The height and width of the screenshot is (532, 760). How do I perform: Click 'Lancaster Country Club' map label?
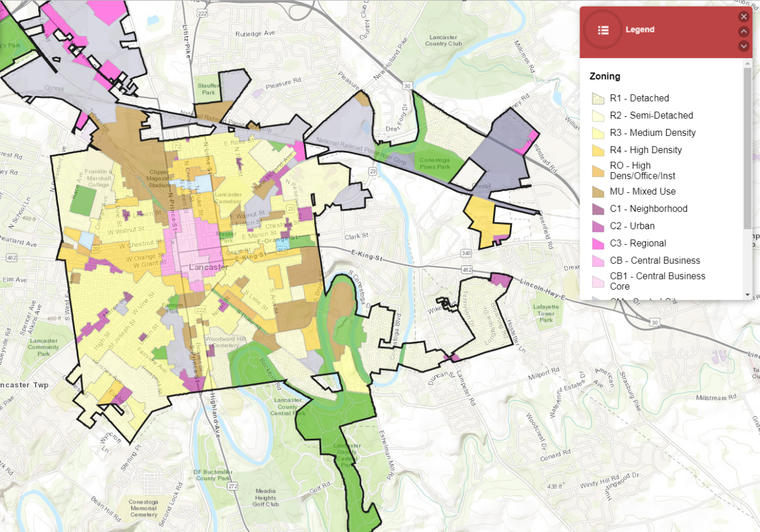[444, 40]
